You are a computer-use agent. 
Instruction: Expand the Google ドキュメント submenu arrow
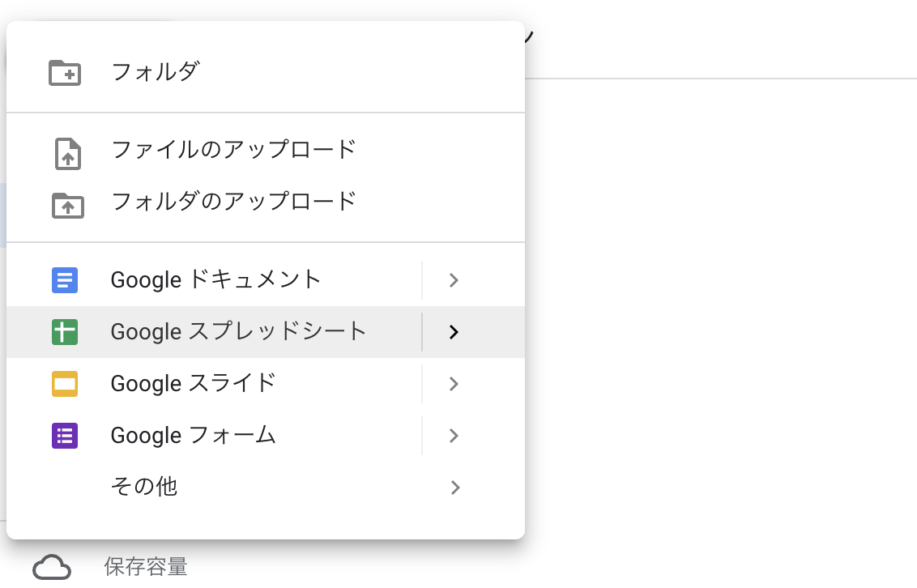tap(454, 280)
